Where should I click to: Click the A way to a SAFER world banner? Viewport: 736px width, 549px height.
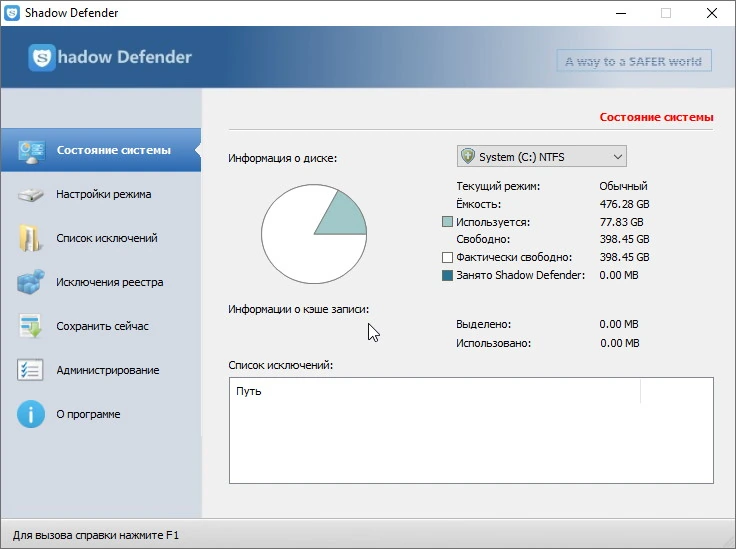[x=634, y=61]
